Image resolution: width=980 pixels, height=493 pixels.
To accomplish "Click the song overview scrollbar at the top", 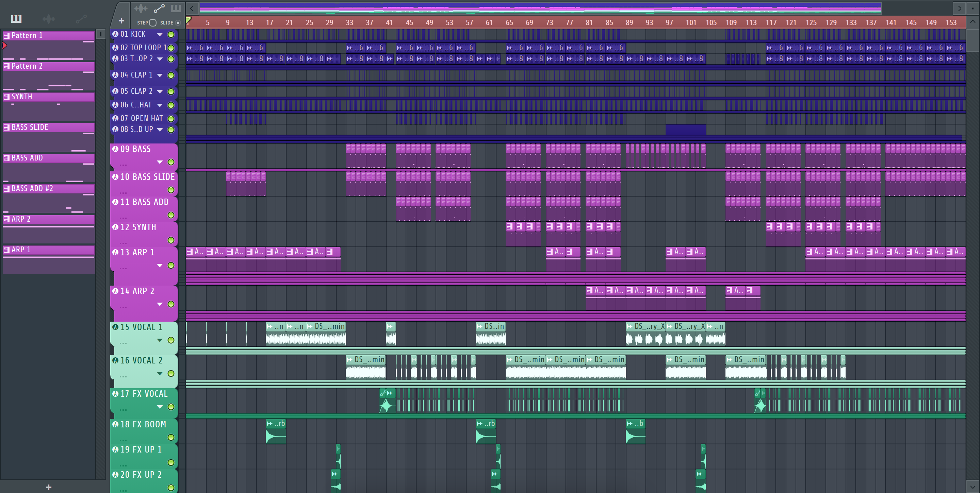I will click(541, 8).
